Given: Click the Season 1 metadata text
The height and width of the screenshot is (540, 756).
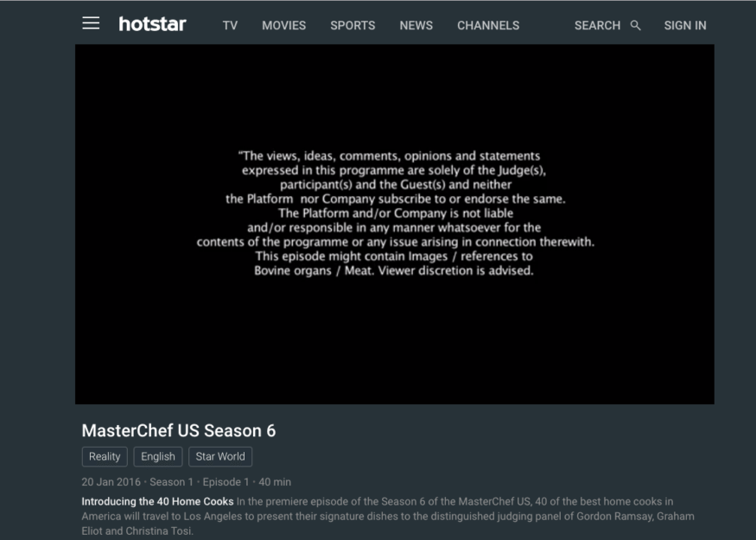Looking at the screenshot, I should tap(171, 482).
